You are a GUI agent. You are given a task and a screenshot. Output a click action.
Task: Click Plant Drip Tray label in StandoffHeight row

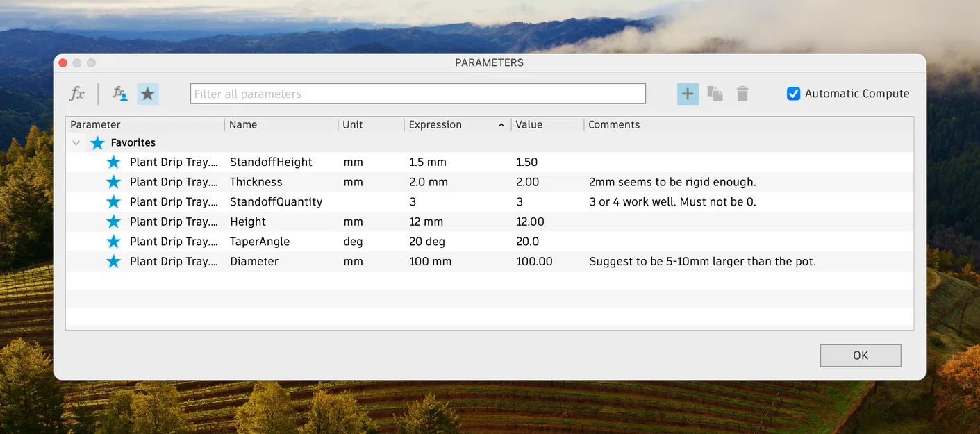pos(174,162)
